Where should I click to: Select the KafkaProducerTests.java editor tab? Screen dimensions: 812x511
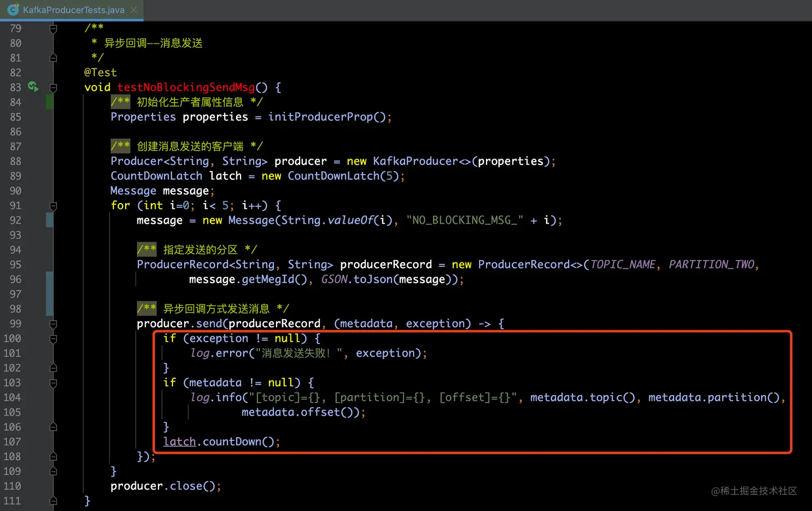[x=71, y=10]
